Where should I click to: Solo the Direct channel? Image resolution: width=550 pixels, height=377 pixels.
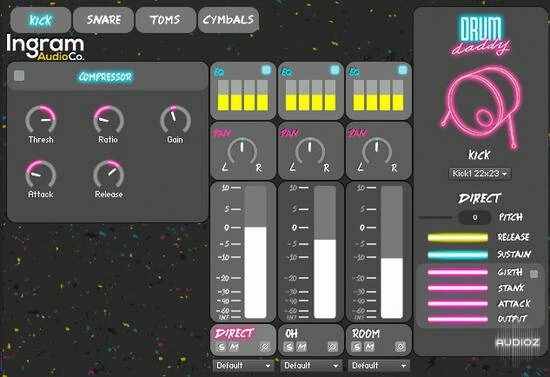point(221,347)
